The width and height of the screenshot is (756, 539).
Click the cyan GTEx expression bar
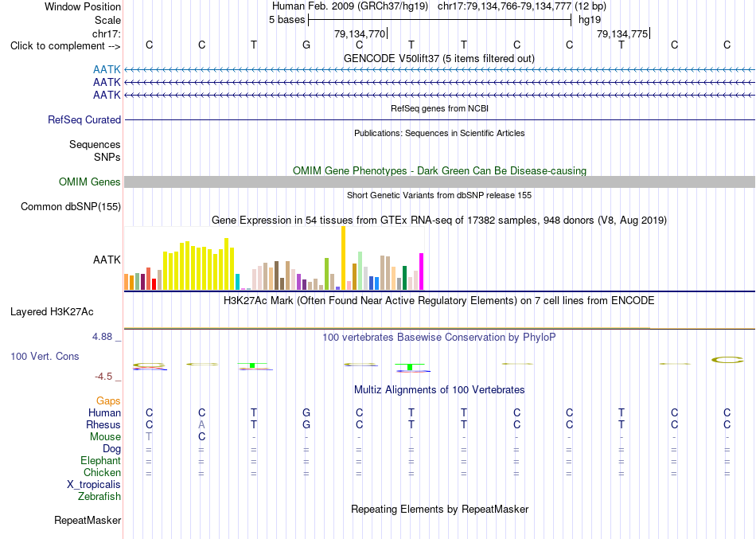click(237, 282)
